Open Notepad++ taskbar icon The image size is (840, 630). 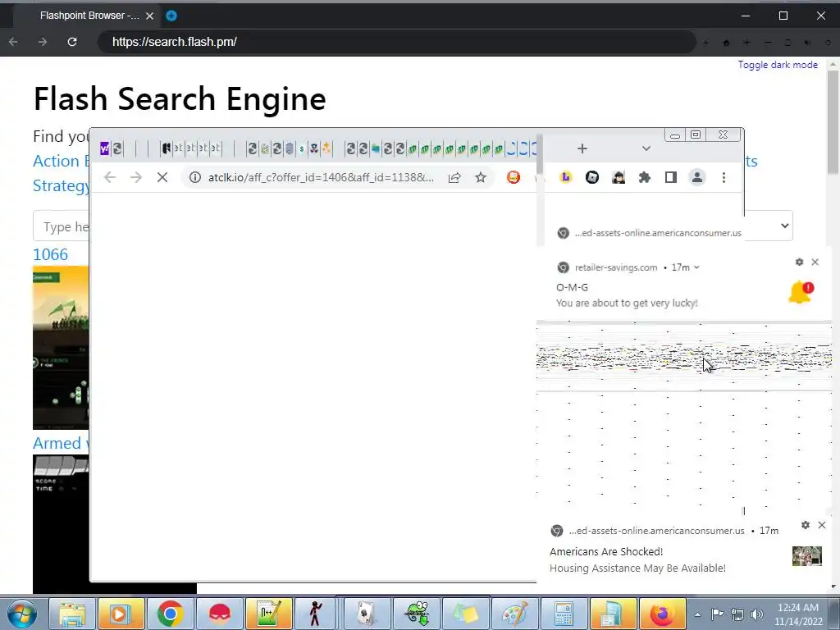[x=268, y=614]
